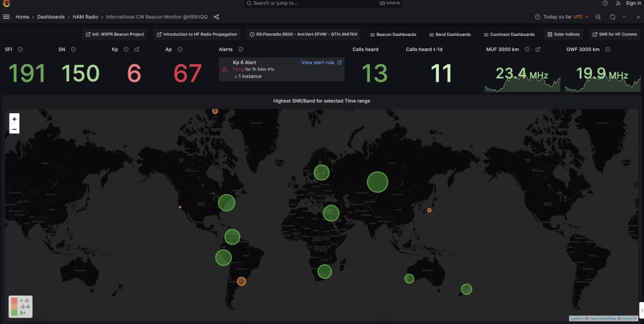Click the Grafana logo icon
The width and height of the screenshot is (644, 324).
point(6,4)
